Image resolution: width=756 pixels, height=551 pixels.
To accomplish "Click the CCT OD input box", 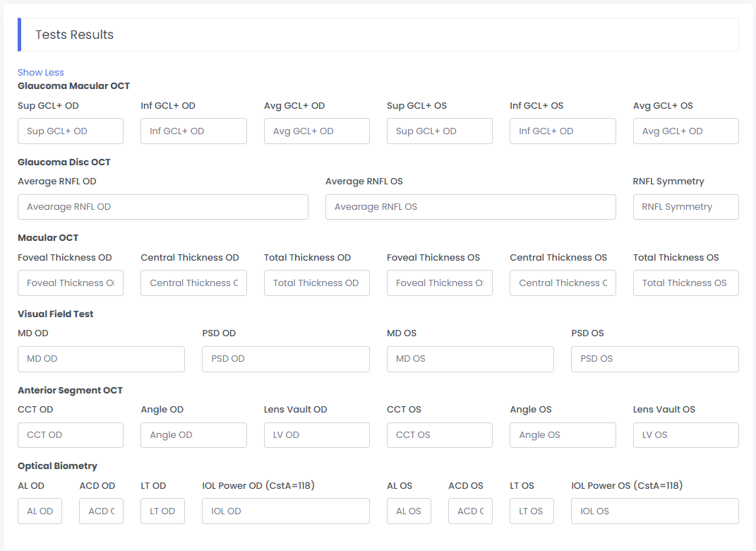I will point(71,435).
